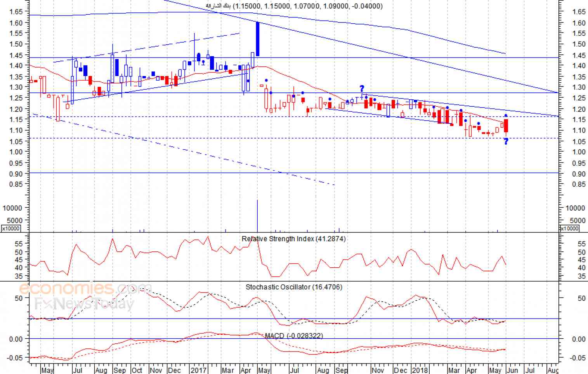Screen dimensions: 588x374
Task: Select the 2017 year label on time axis
Action: 198,370
